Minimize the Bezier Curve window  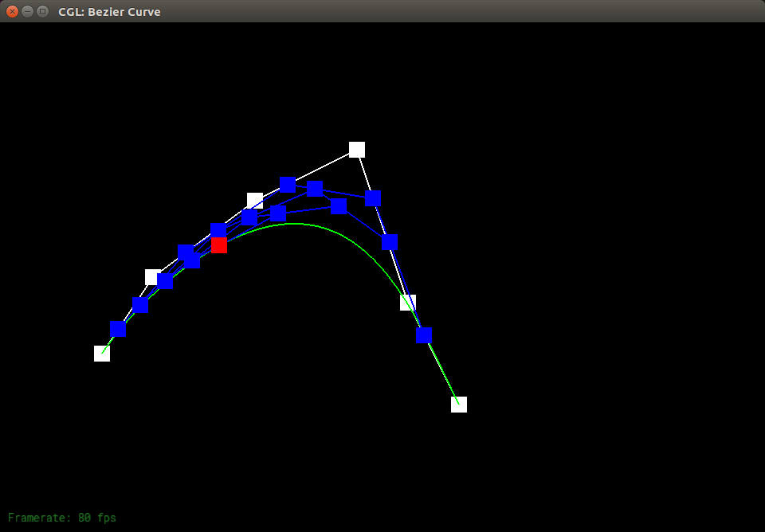click(x=28, y=12)
